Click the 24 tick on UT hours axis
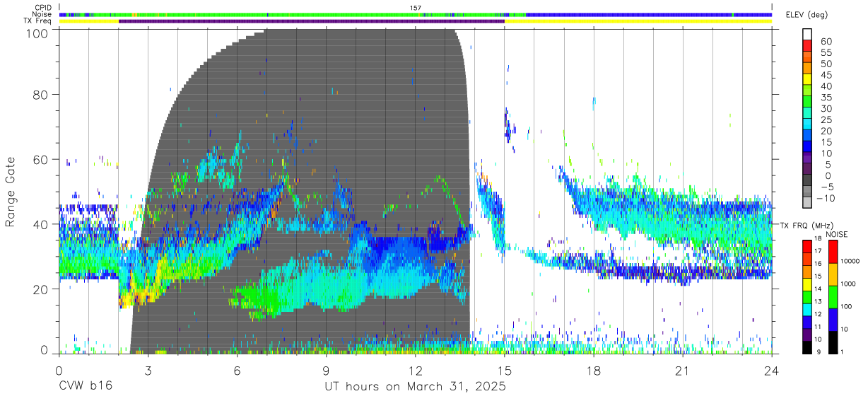This screenshot has width=868, height=401. (772, 370)
